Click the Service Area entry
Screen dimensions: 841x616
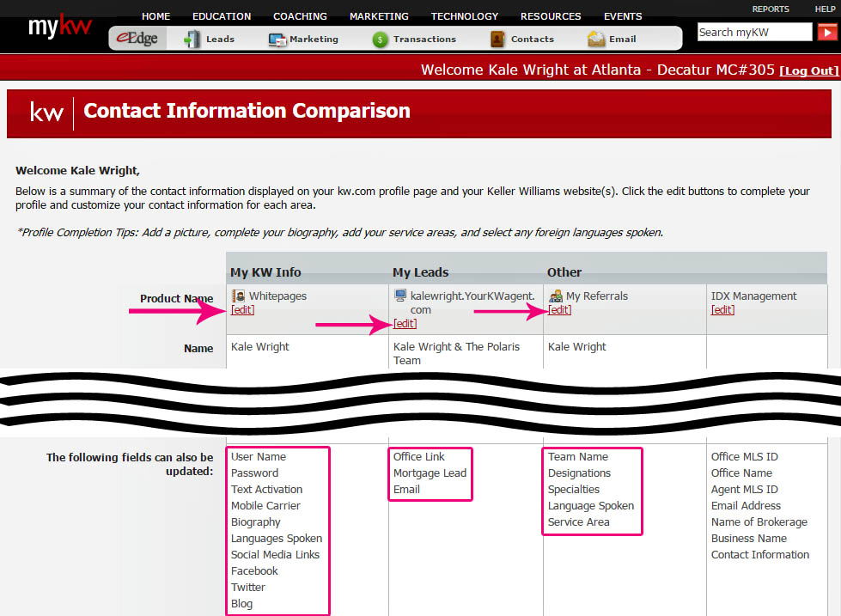pos(578,522)
